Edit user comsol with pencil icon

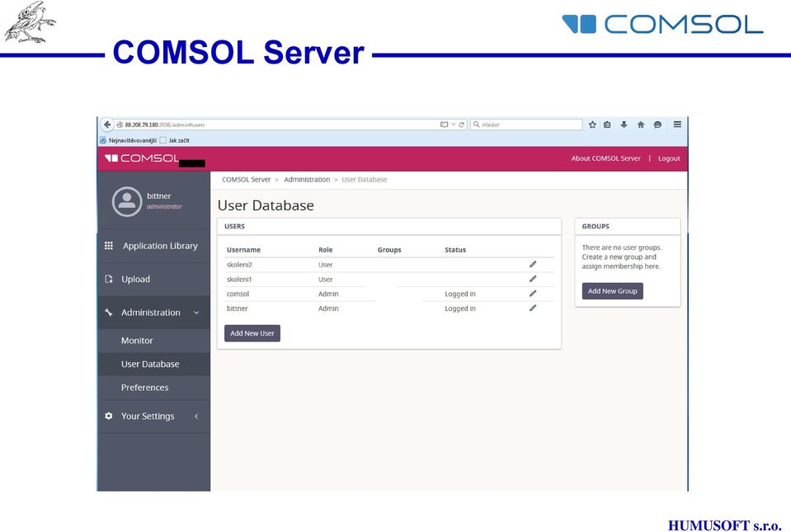tap(533, 294)
